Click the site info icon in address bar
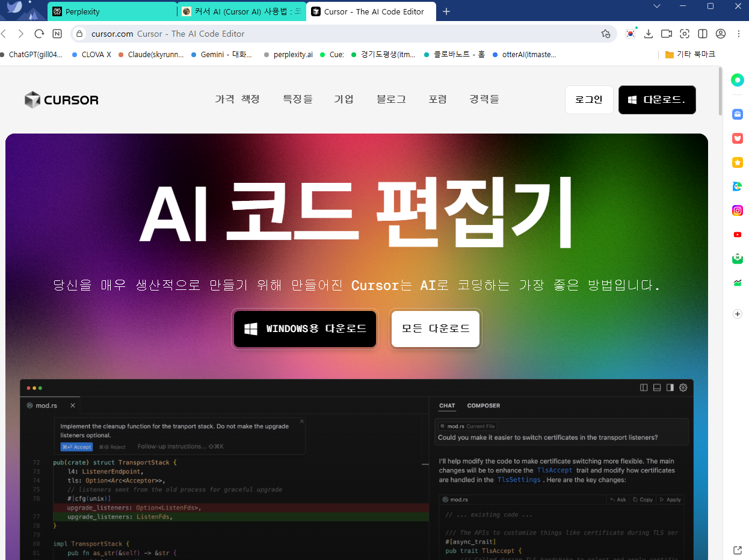This screenshot has width=749, height=560. [81, 34]
